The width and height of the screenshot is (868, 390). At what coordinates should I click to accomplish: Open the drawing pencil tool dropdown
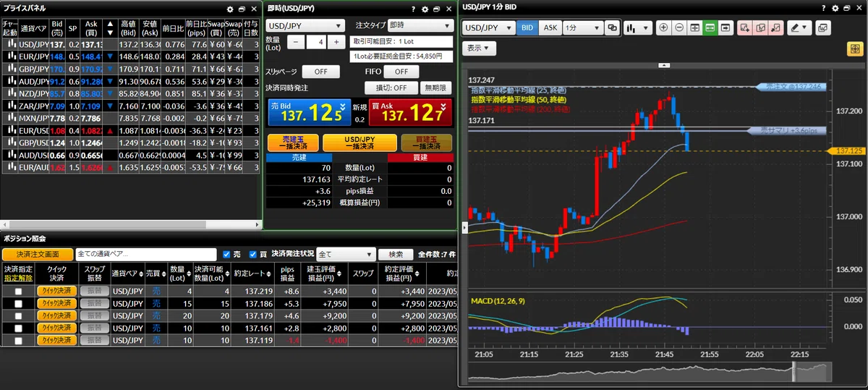point(798,27)
